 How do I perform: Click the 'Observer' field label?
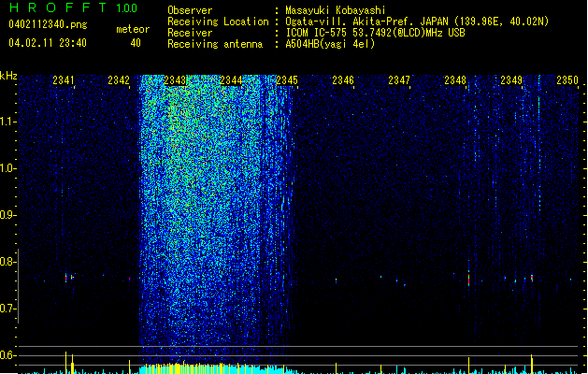point(190,10)
